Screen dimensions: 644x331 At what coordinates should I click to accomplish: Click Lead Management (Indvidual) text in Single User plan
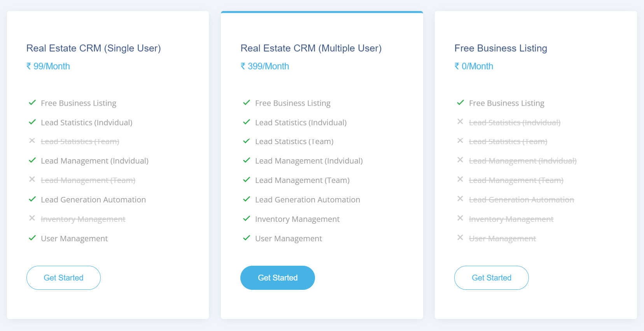point(94,161)
